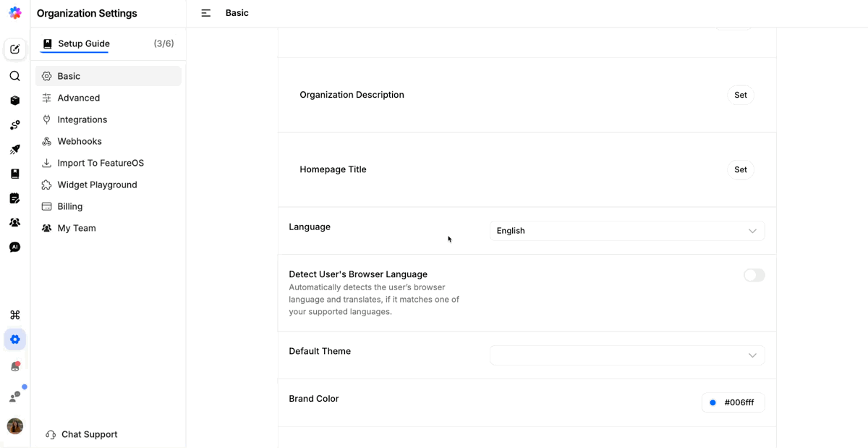Click the team people icon in rail
This screenshot has height=448, width=868.
click(x=14, y=223)
